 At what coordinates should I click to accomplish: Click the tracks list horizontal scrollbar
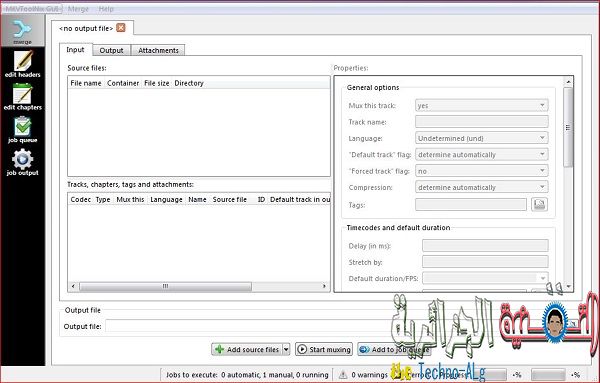pyautogui.click(x=199, y=286)
